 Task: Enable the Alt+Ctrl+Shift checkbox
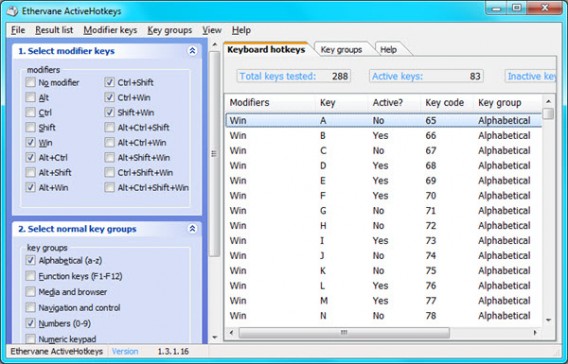click(109, 127)
